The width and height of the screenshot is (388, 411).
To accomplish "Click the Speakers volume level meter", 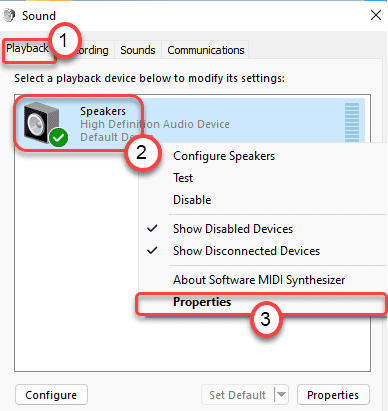I will pos(352,122).
